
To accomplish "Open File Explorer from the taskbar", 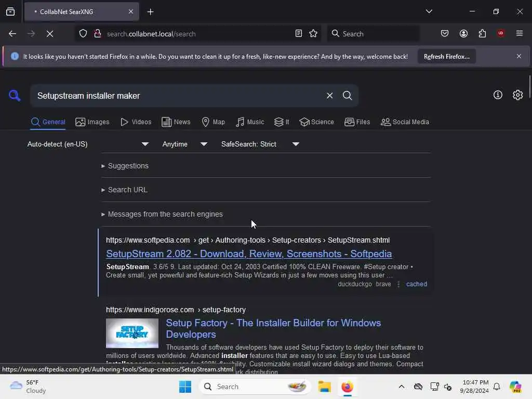I will [324, 387].
